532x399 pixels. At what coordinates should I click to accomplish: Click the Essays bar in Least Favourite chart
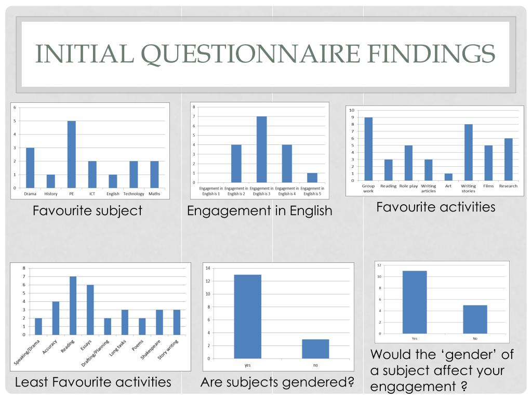[90, 310]
